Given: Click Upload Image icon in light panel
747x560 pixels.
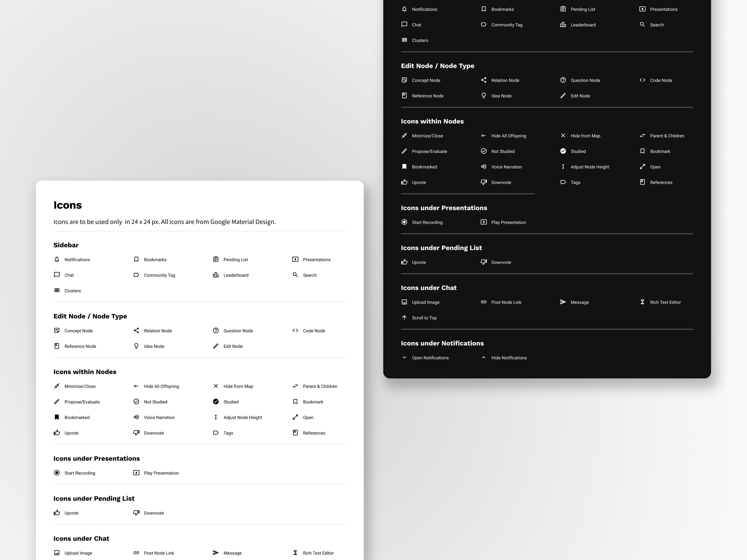Looking at the screenshot, I should click(57, 553).
